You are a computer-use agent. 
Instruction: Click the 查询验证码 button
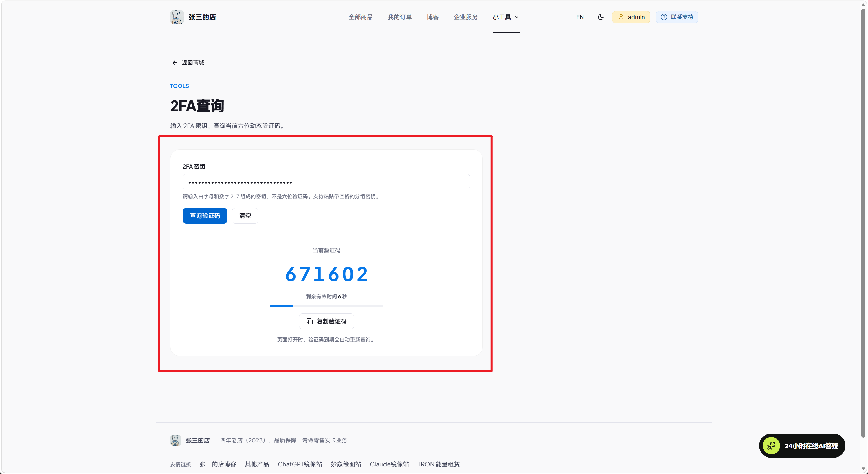click(x=205, y=215)
